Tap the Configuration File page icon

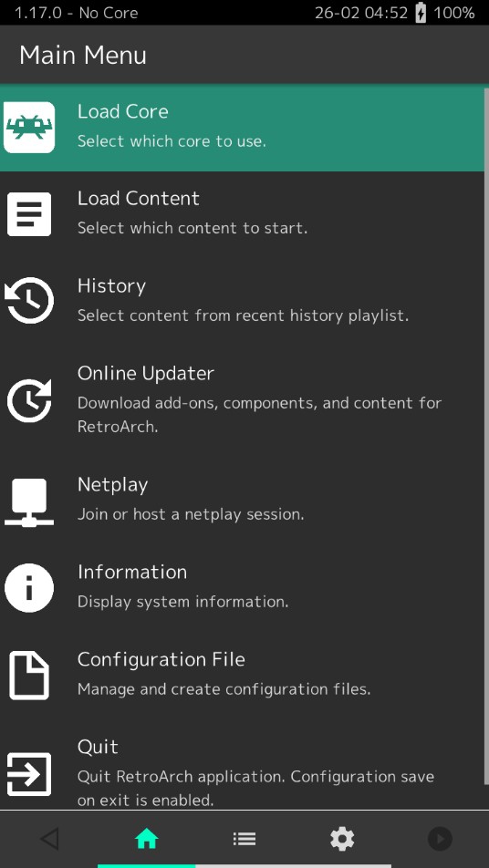(29, 676)
